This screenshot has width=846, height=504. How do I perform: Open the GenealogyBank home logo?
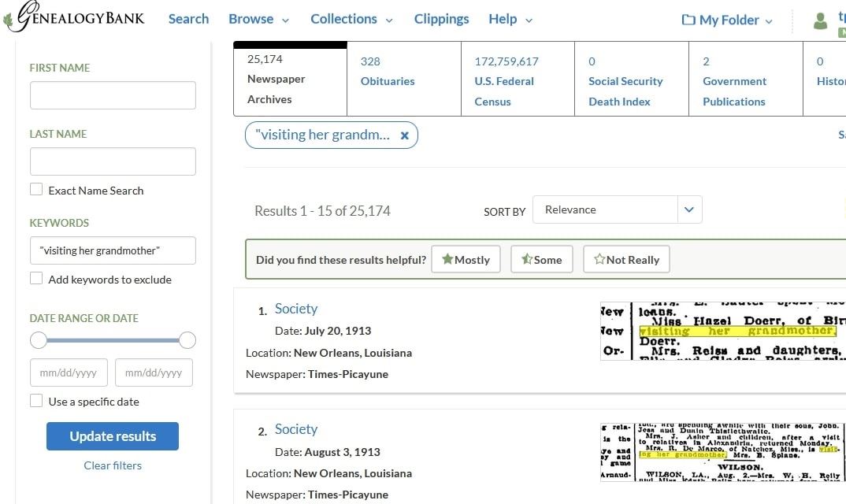[74, 17]
